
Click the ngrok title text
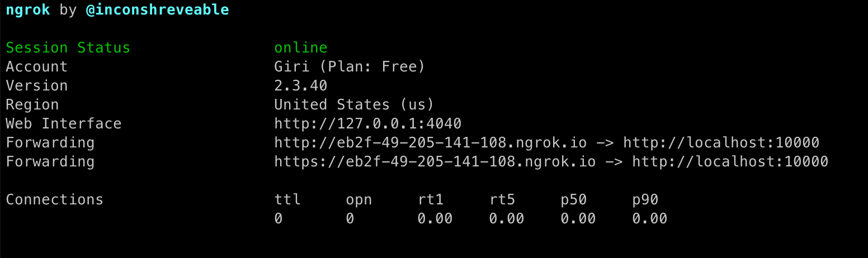click(27, 10)
